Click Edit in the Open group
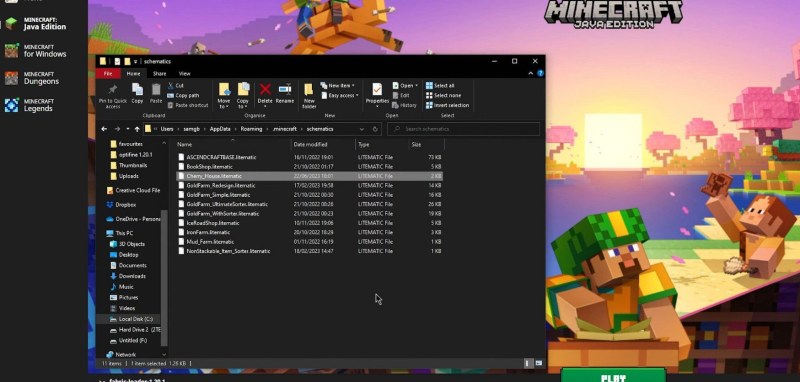The width and height of the screenshot is (800, 382). (401, 95)
